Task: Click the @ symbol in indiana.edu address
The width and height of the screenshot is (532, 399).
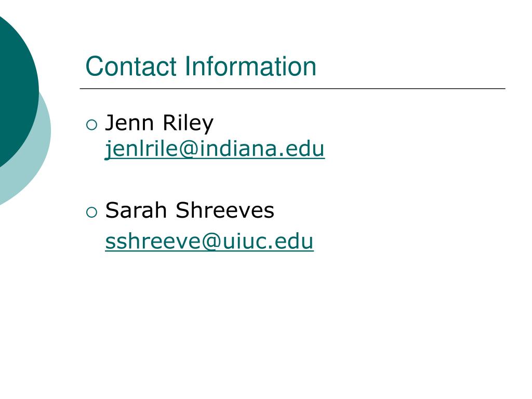Action: tap(188, 150)
